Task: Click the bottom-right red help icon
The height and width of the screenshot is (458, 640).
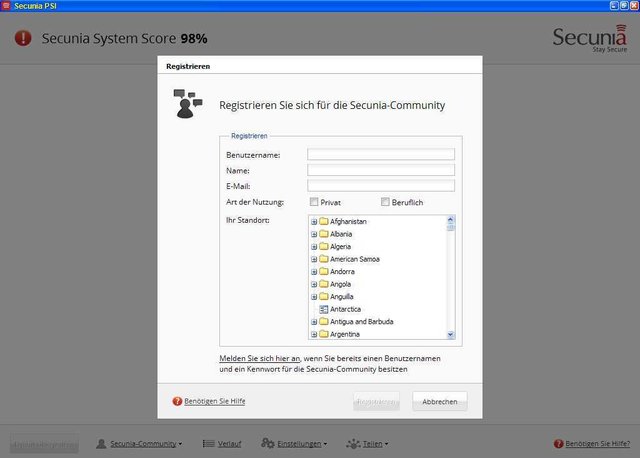Action: click(558, 443)
